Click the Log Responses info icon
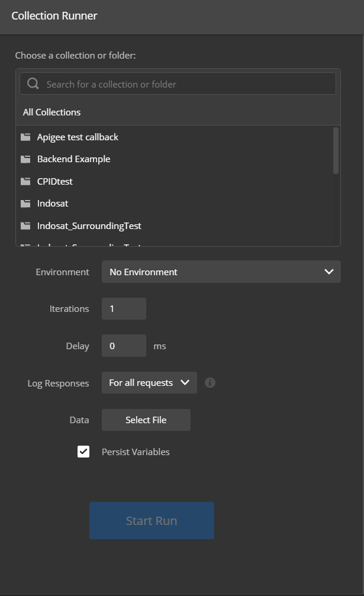The height and width of the screenshot is (596, 364). [x=210, y=383]
